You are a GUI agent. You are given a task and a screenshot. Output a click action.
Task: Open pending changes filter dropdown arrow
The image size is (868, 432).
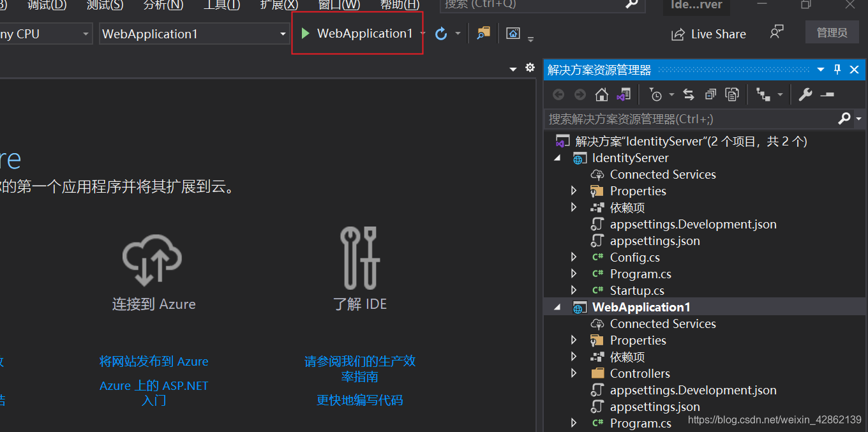pos(671,95)
